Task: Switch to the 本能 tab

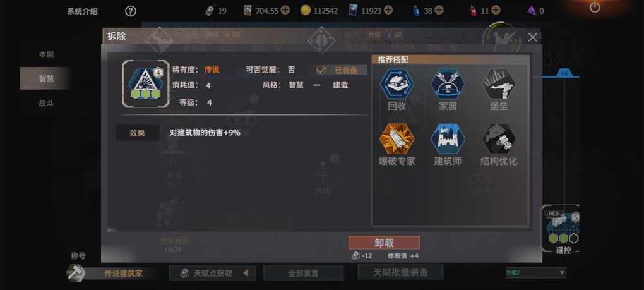Action: [x=46, y=54]
